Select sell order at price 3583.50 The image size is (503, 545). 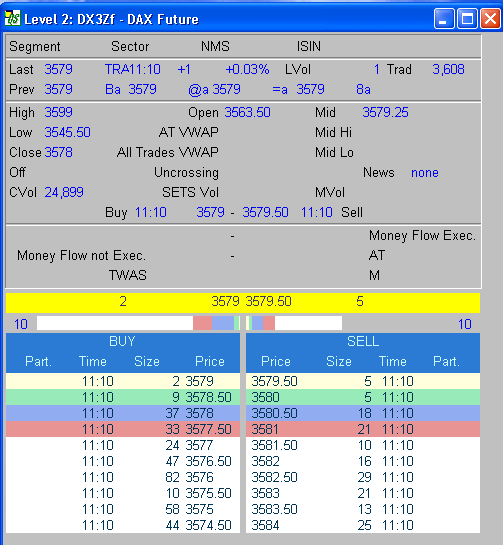click(x=363, y=509)
